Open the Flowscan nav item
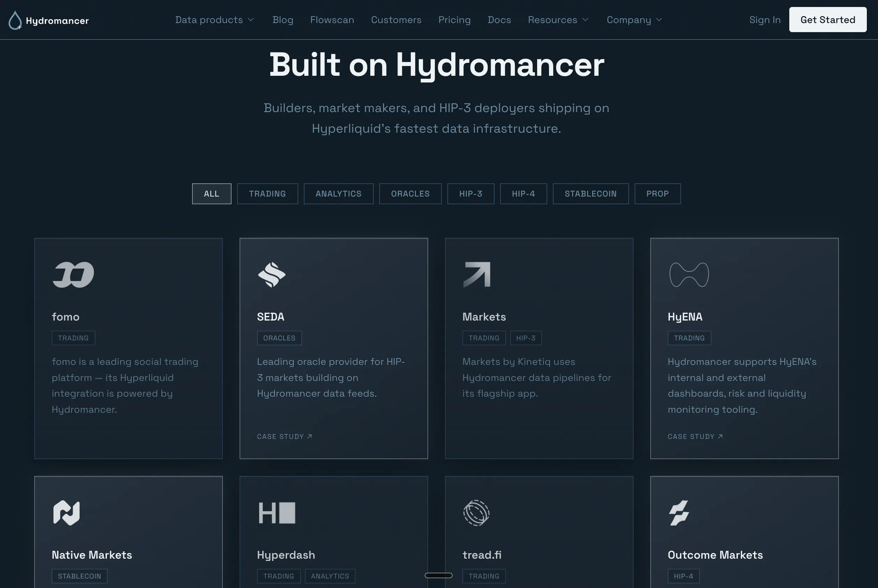This screenshot has height=588, width=878. pos(332,20)
